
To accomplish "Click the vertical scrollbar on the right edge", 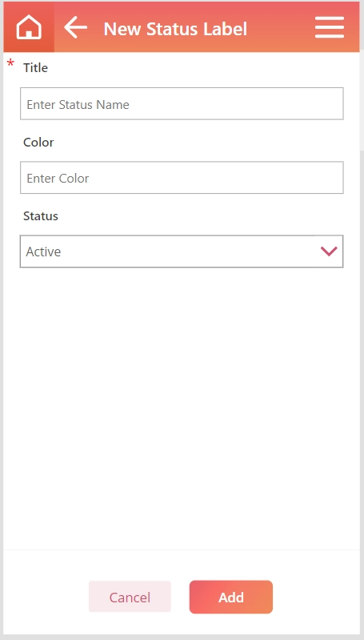I will [x=362, y=102].
